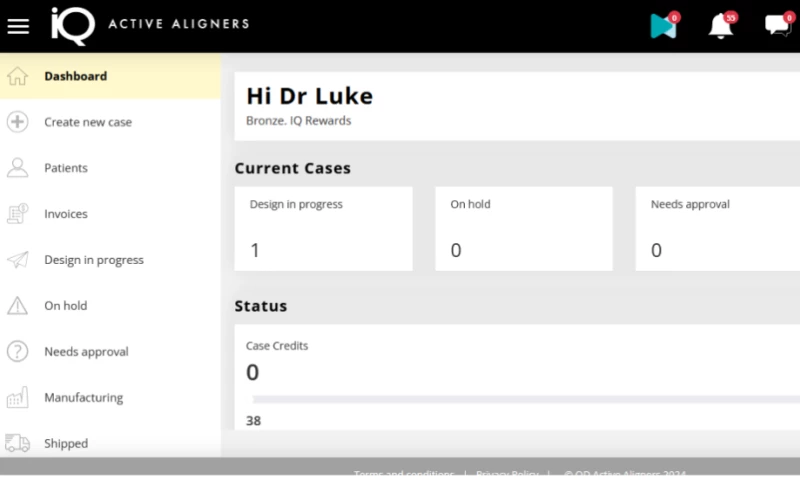Open the On hold case card
The width and height of the screenshot is (800, 480).
pos(524,229)
